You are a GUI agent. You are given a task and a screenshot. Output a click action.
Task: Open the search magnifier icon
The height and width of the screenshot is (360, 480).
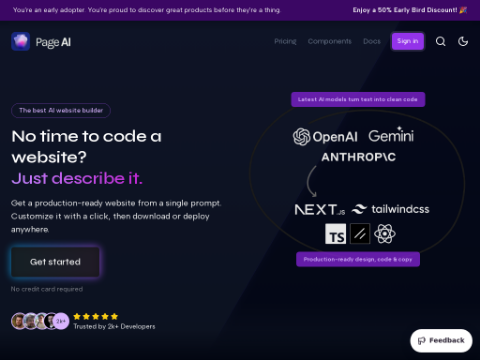coord(441,41)
